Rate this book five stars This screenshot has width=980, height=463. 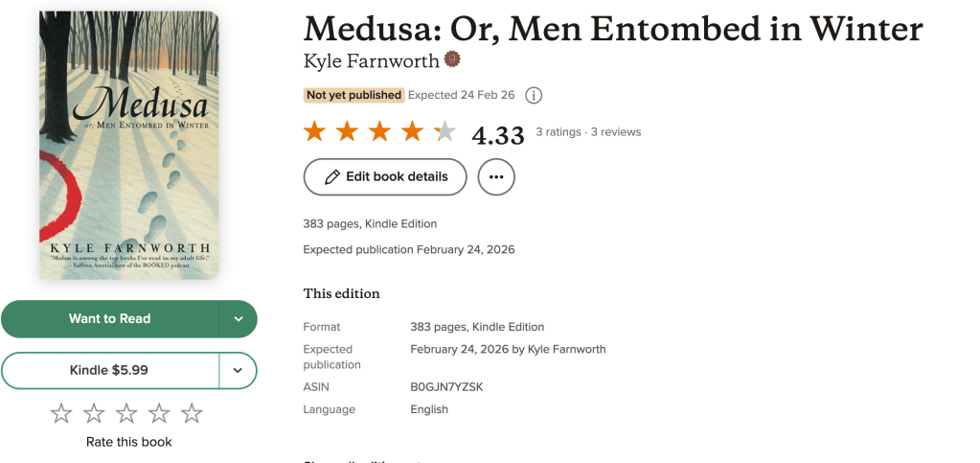coord(192,413)
